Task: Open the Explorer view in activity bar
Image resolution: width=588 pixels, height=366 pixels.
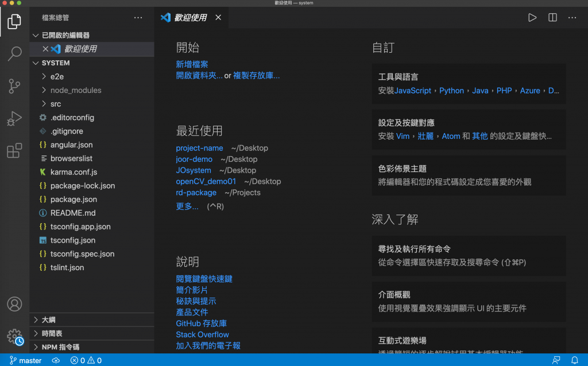Action: 14,22
